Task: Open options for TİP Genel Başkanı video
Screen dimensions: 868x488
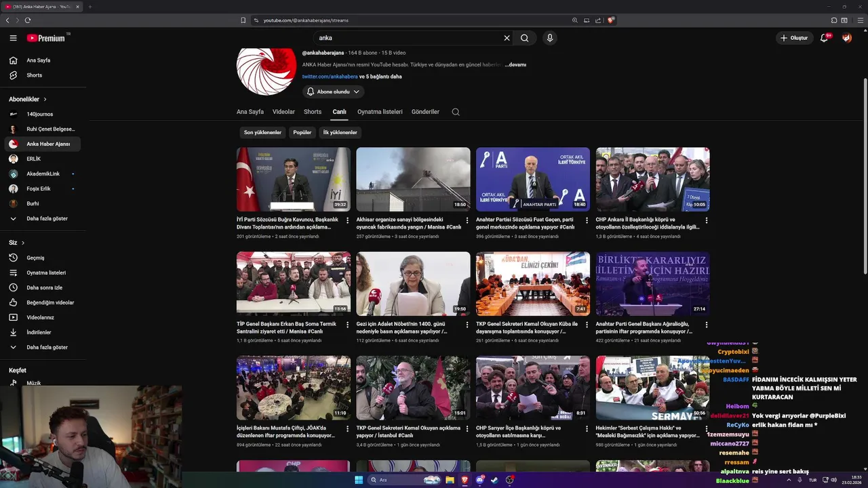Action: pyautogui.click(x=348, y=325)
